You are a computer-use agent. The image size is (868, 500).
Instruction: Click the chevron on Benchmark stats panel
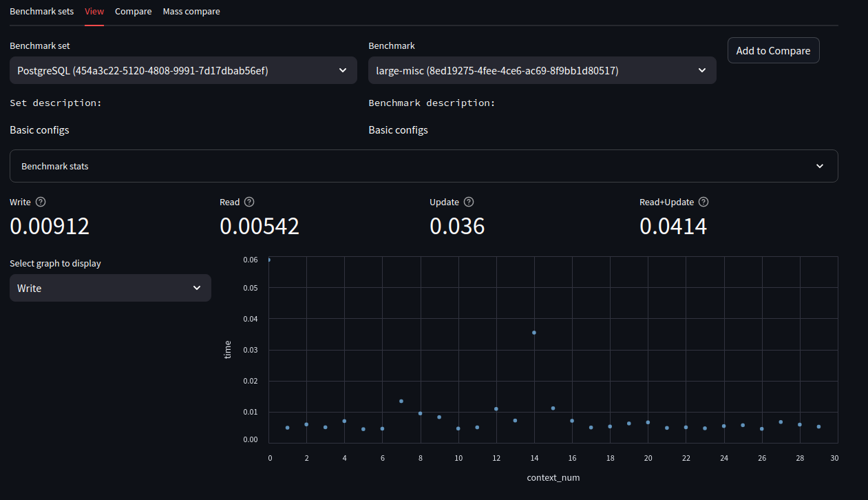point(819,166)
